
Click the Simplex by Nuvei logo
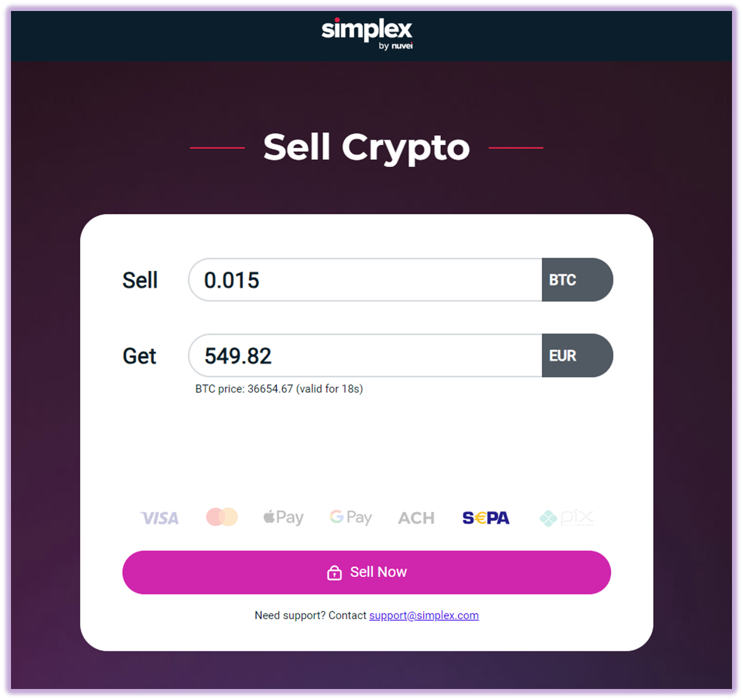pos(367,34)
